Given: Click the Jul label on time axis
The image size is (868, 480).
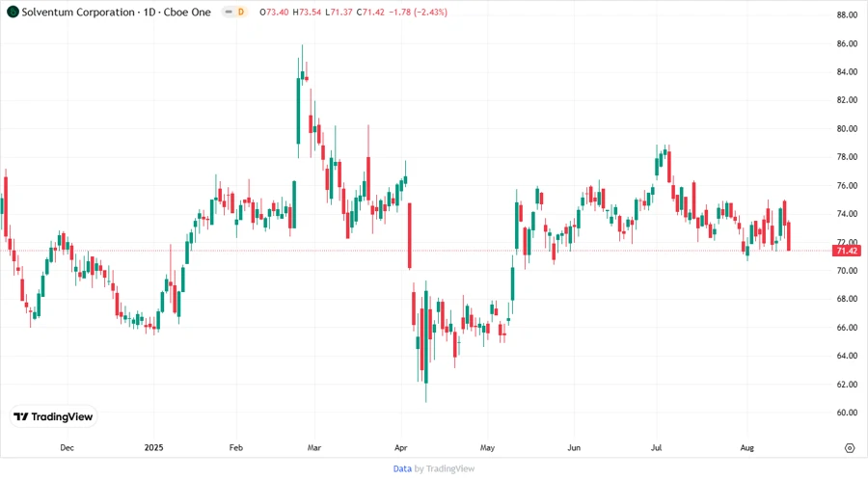Looking at the screenshot, I should [656, 447].
